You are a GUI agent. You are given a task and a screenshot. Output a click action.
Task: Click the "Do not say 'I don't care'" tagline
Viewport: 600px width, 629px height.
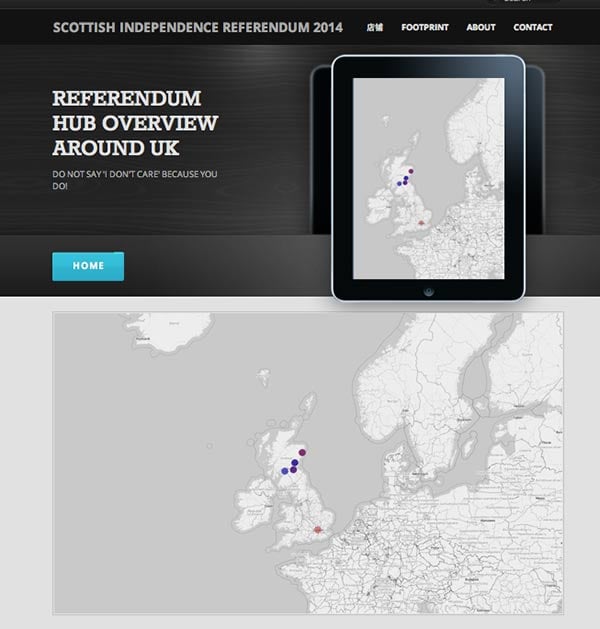pyautogui.click(x=135, y=180)
